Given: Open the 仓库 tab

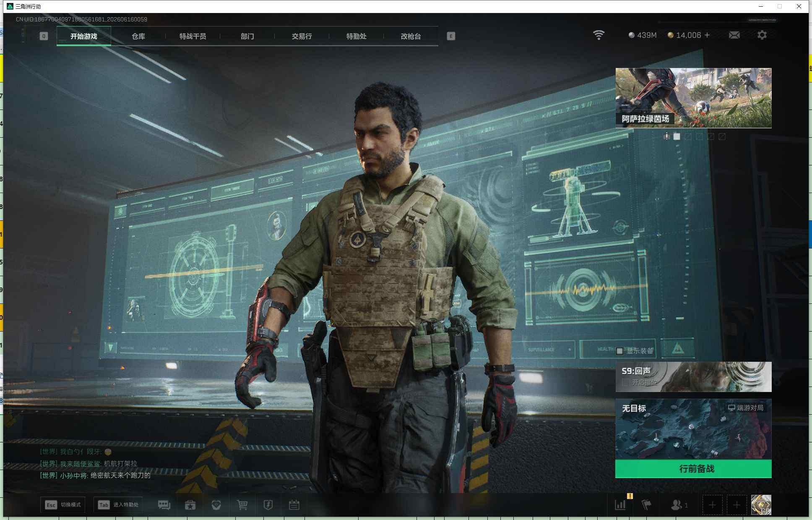Looking at the screenshot, I should coord(138,36).
